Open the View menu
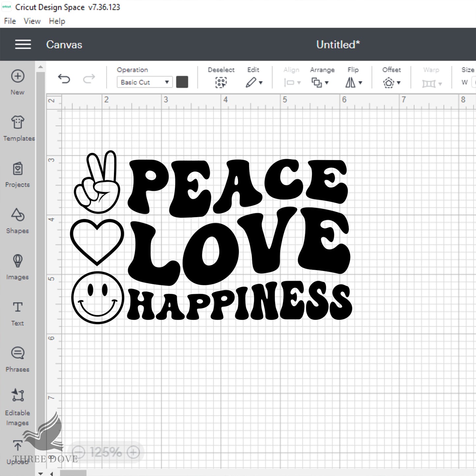The height and width of the screenshot is (476, 476). pos(32,21)
